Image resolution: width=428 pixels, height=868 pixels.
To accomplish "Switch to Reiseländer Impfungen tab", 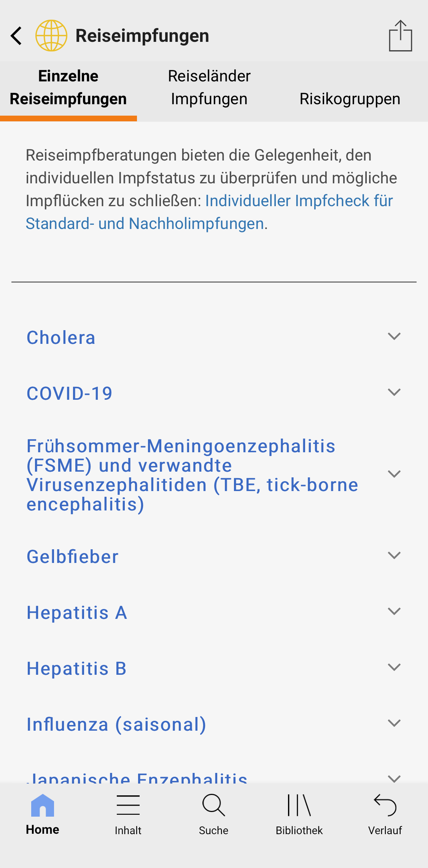I will [209, 87].
